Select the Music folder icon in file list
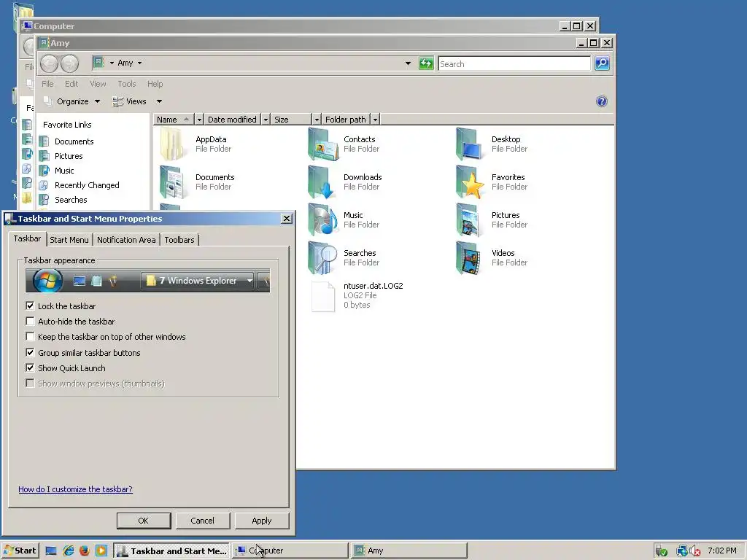747x560 pixels. coord(323,219)
